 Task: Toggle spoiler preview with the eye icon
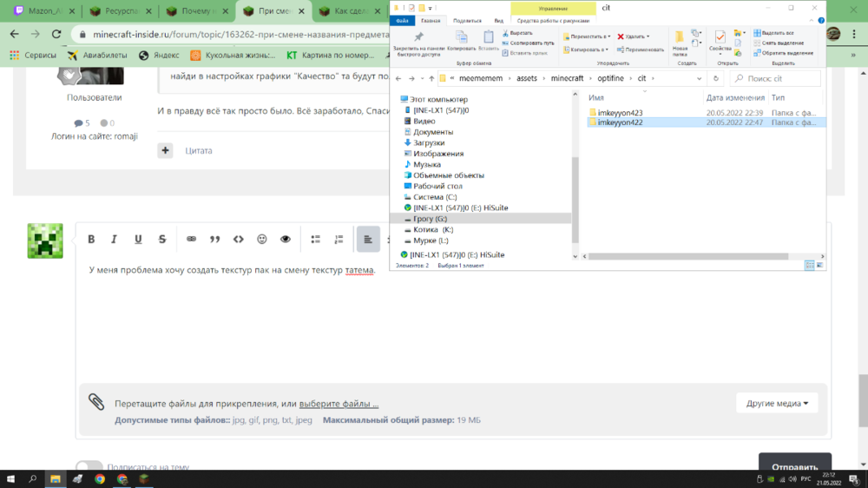(x=285, y=240)
